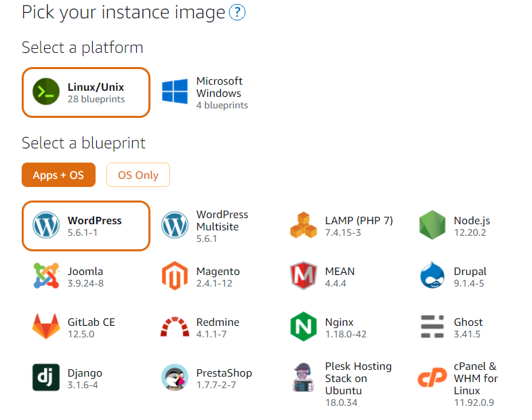This screenshot has width=532, height=420.
Task: Pick the Node.js hexagon icon
Action: [432, 226]
